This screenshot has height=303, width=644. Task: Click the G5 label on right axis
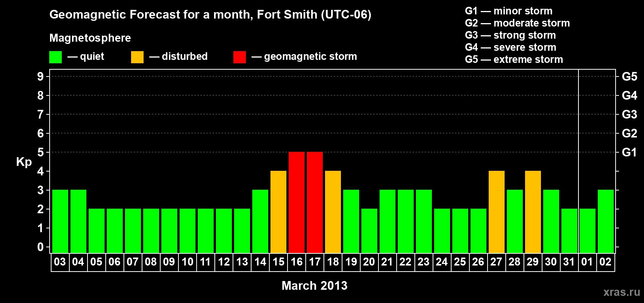pyautogui.click(x=630, y=77)
